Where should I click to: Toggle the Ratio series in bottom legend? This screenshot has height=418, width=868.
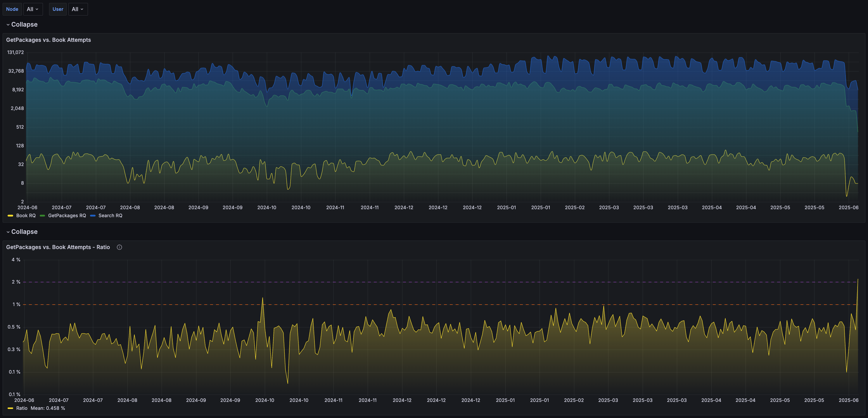point(22,408)
